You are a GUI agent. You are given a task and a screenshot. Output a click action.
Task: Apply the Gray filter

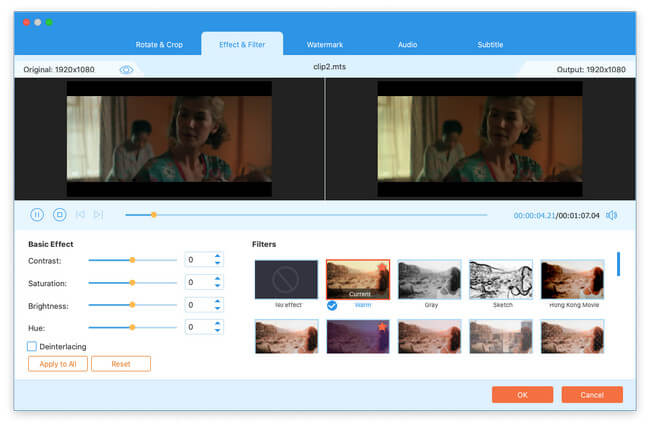point(429,279)
